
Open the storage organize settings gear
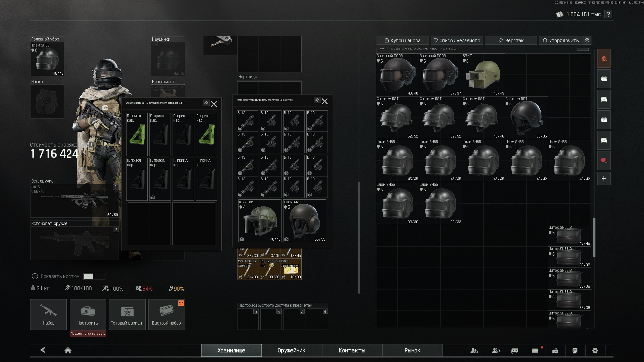587,40
